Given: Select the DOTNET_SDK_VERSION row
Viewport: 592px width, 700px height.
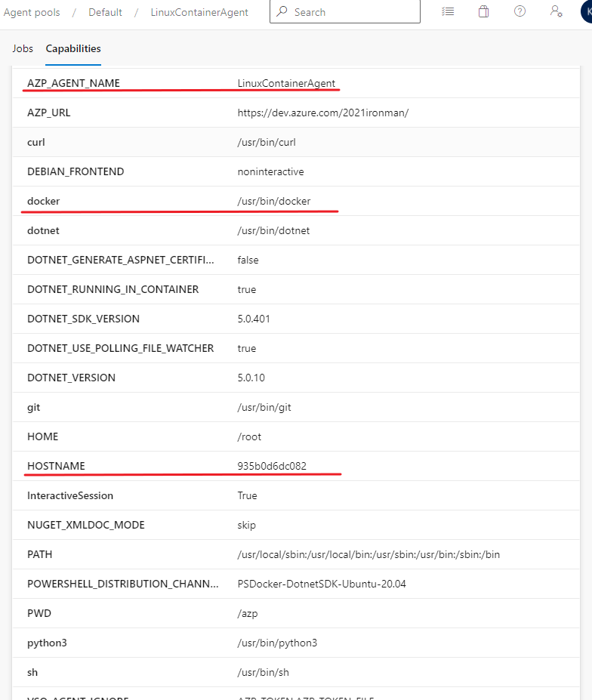Looking at the screenshot, I should (83, 319).
